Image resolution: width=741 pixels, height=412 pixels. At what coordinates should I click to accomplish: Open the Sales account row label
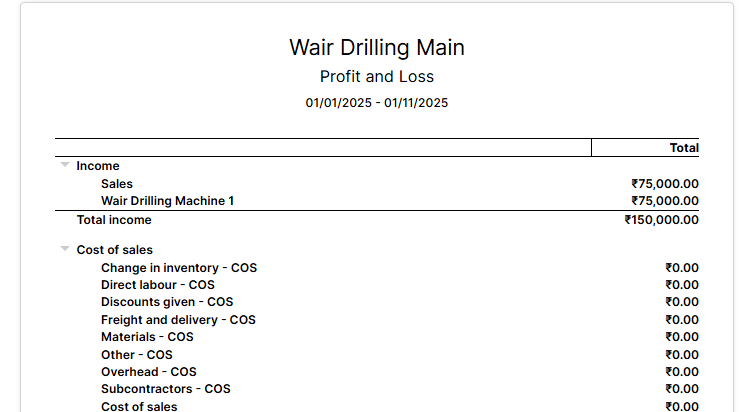coord(117,184)
